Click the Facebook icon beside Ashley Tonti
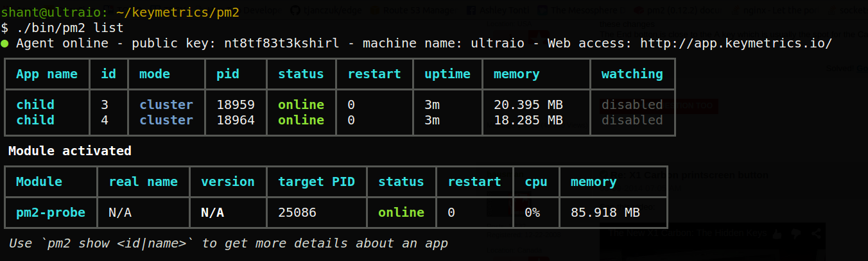 pos(472,10)
